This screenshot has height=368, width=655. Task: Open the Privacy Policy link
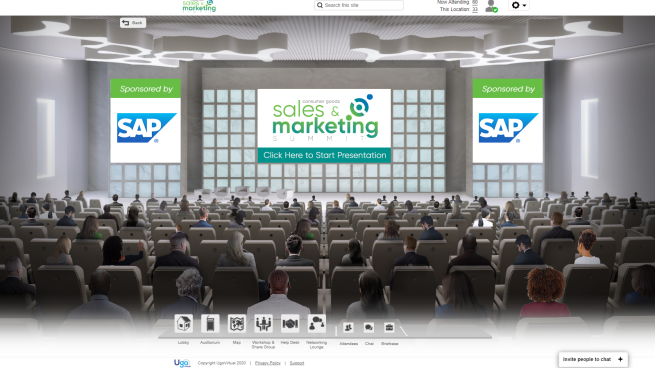click(x=268, y=363)
